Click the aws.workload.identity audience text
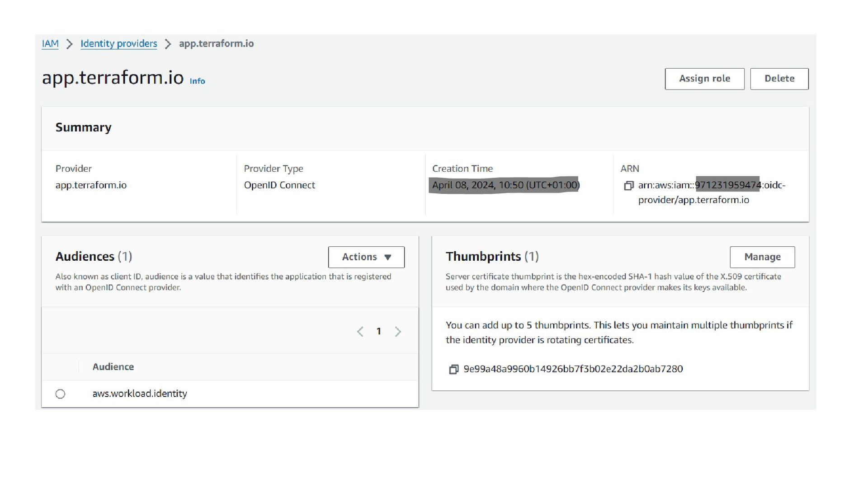The height and width of the screenshot is (488, 868). click(x=140, y=394)
